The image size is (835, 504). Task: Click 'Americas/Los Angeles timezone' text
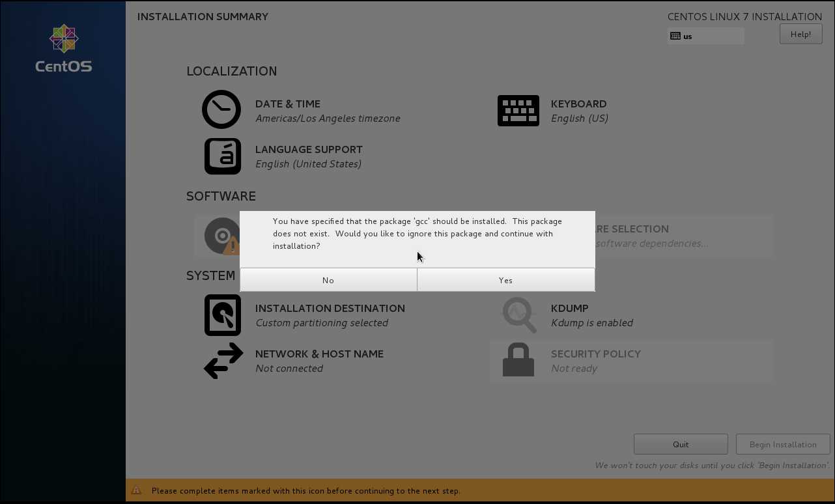click(328, 119)
